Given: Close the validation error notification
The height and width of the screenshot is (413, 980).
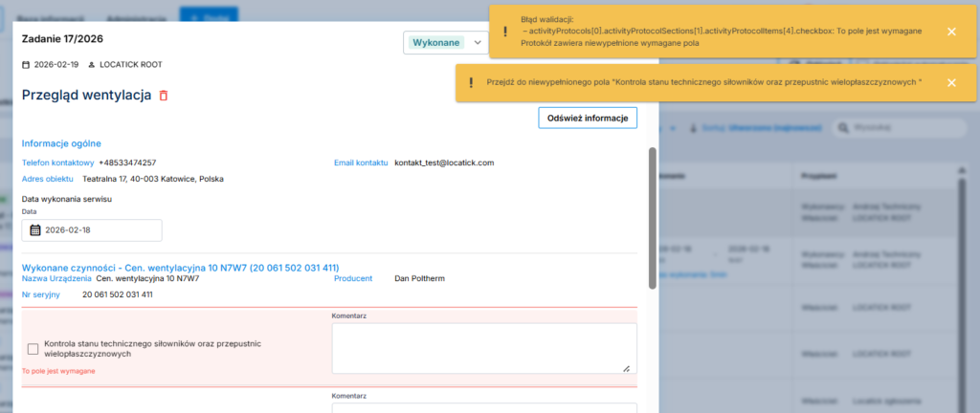Looking at the screenshot, I should coord(950,32).
